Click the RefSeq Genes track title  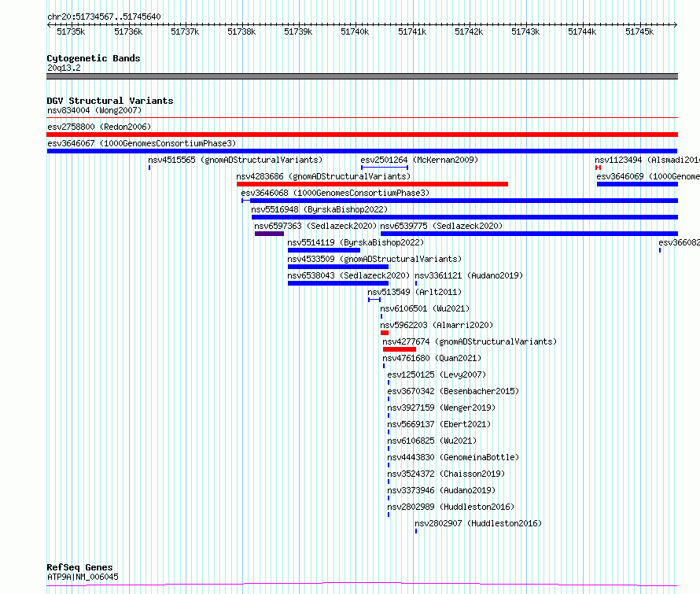click(x=79, y=568)
